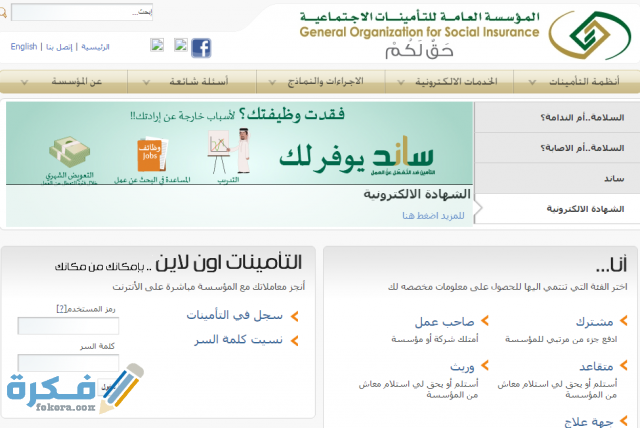Click the للمزيد اضغط هنا link
The height and width of the screenshot is (428, 640).
pos(433,215)
